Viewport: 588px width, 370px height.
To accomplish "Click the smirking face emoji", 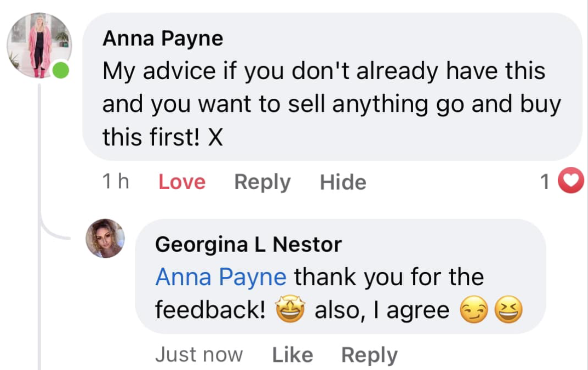I will coord(472,311).
